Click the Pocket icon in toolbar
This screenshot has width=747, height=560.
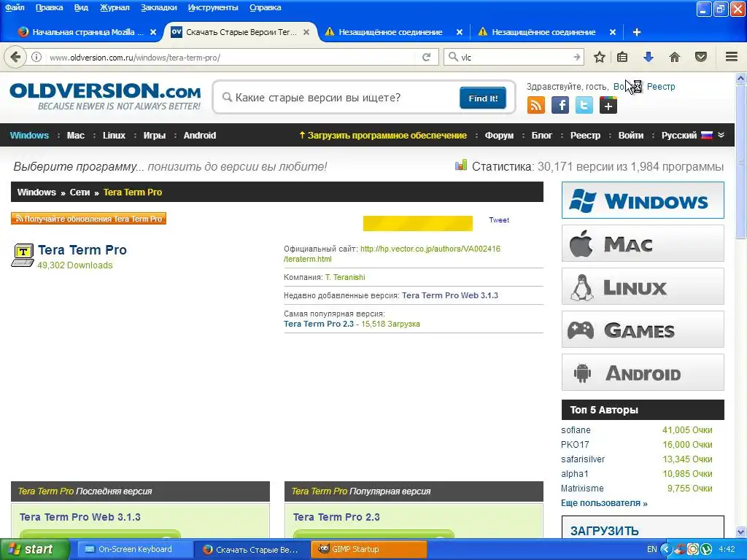point(701,57)
